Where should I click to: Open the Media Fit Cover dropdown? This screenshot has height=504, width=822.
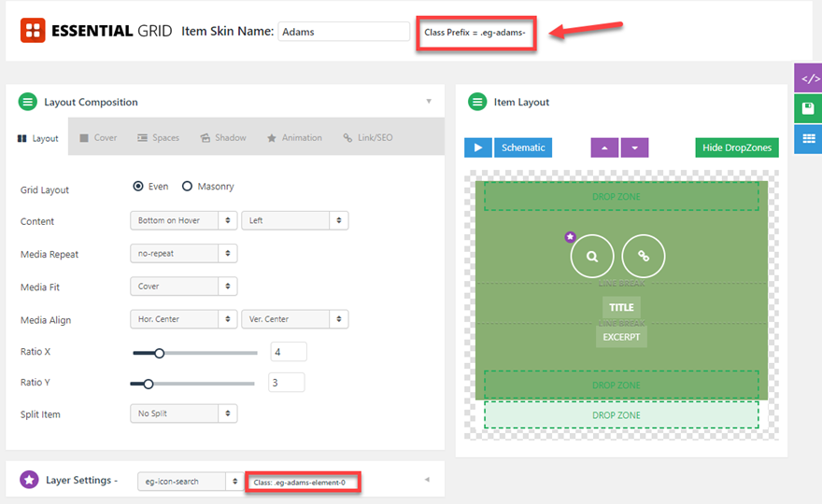[183, 287]
